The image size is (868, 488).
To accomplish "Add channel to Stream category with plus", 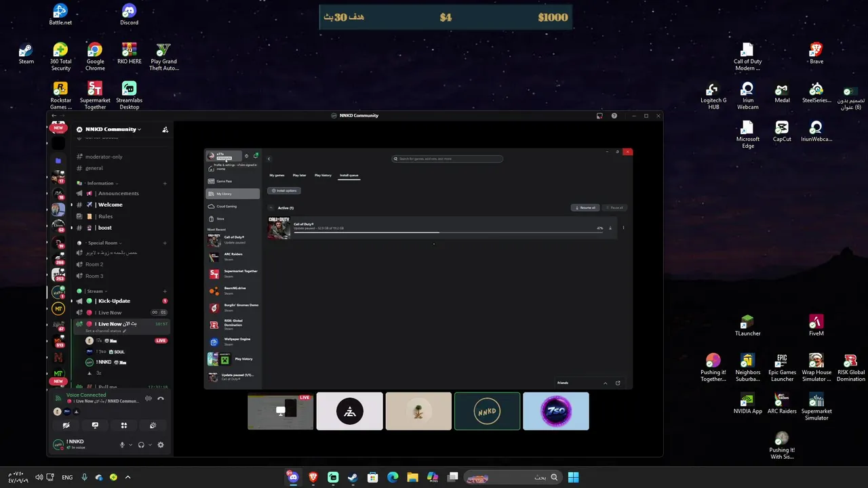I will [x=165, y=291].
